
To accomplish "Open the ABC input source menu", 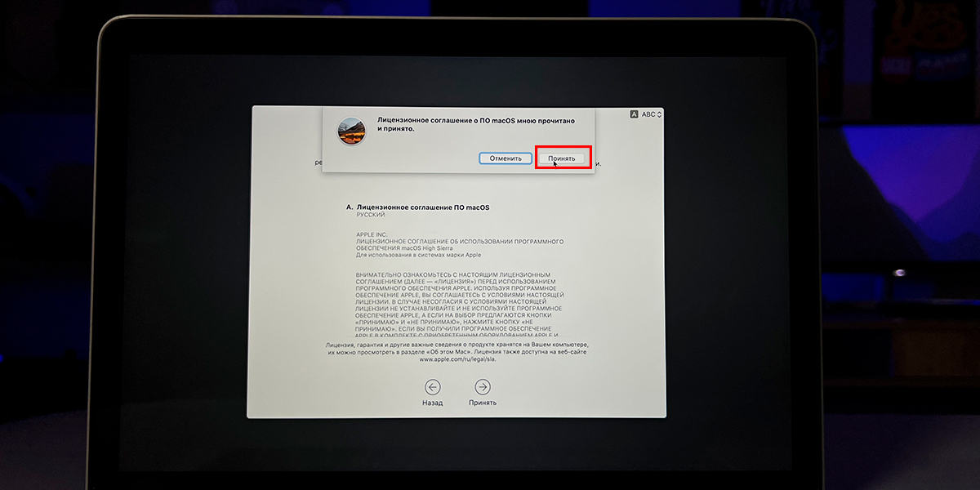I will [x=648, y=115].
